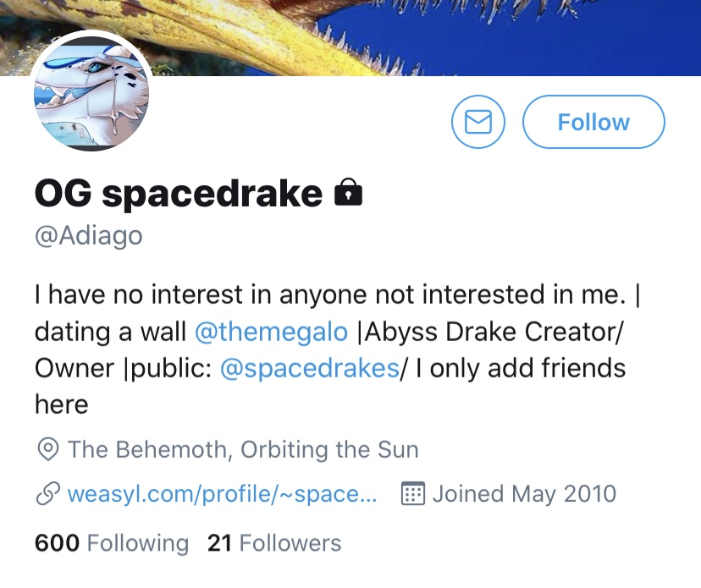View the 21 Followers list

tap(274, 543)
